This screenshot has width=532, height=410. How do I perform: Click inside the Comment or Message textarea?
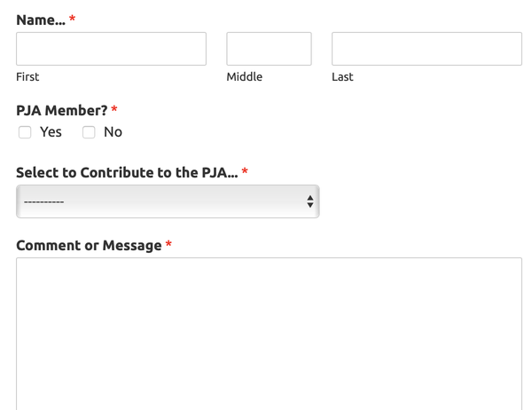pyautogui.click(x=269, y=333)
